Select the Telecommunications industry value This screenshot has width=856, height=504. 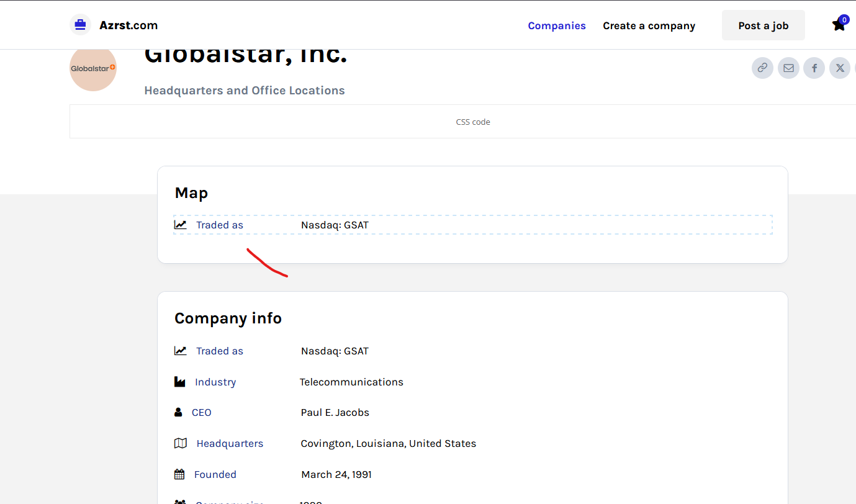coord(351,382)
